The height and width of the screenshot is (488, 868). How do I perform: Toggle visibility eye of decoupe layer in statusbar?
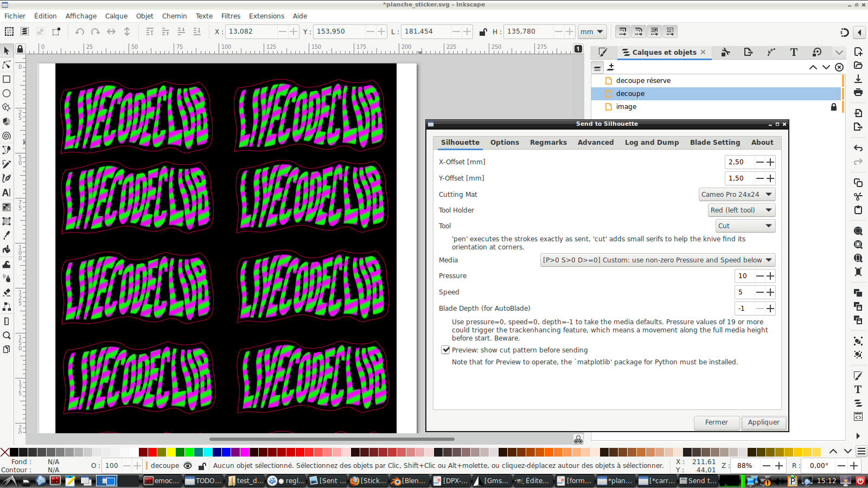click(188, 465)
